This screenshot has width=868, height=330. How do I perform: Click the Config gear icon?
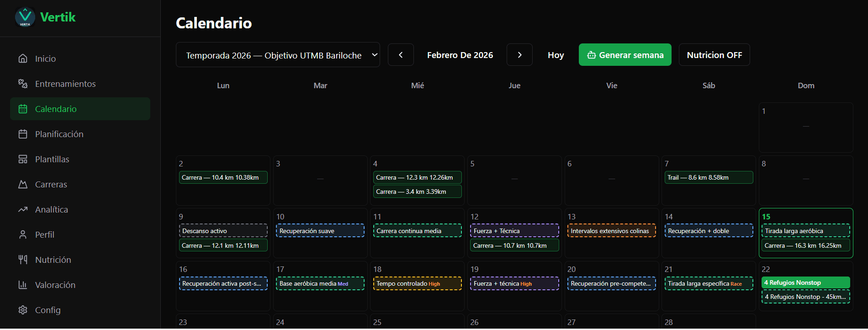point(23,310)
